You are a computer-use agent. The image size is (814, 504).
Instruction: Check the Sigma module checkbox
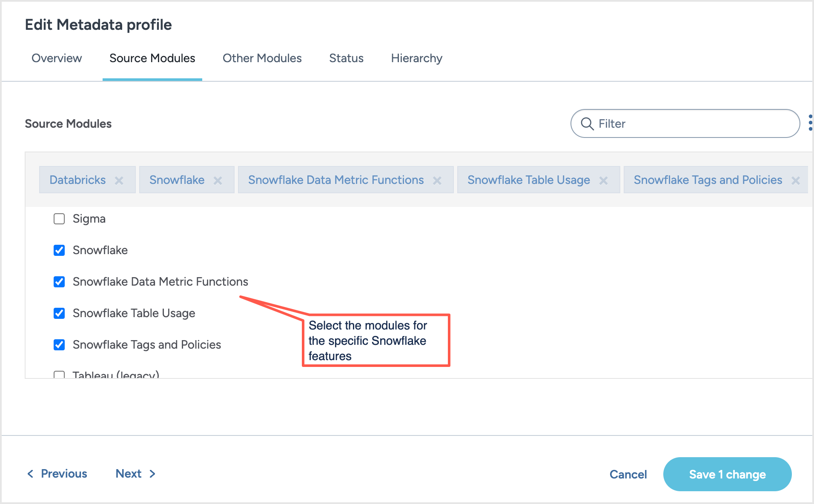pyautogui.click(x=59, y=219)
